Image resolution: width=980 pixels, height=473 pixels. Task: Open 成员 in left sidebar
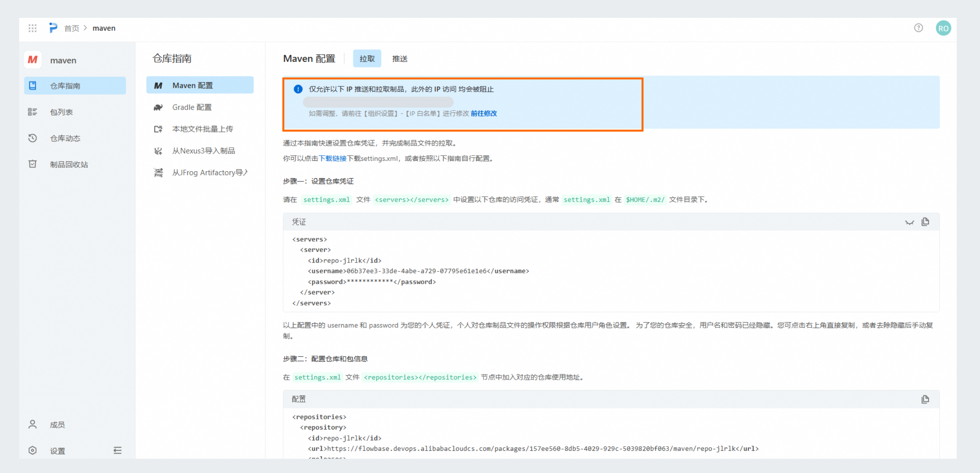[75, 425]
